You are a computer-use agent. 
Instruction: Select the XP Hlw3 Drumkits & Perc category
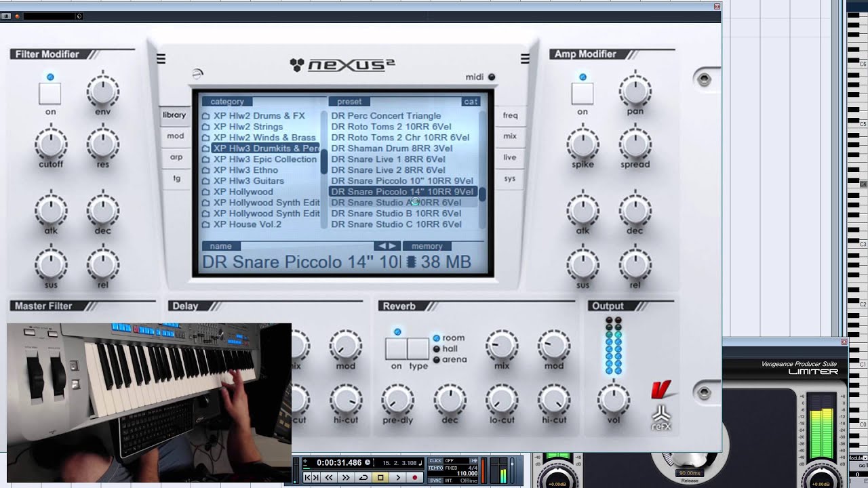coord(260,148)
